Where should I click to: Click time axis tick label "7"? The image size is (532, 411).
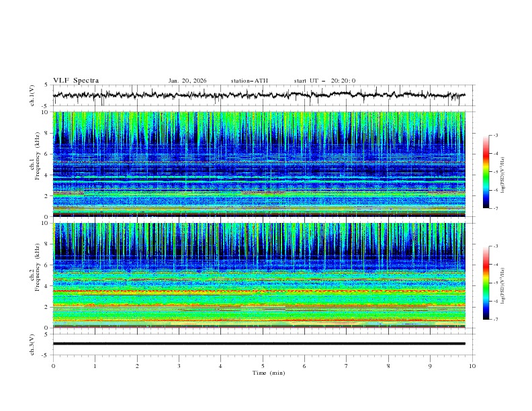point(347,366)
